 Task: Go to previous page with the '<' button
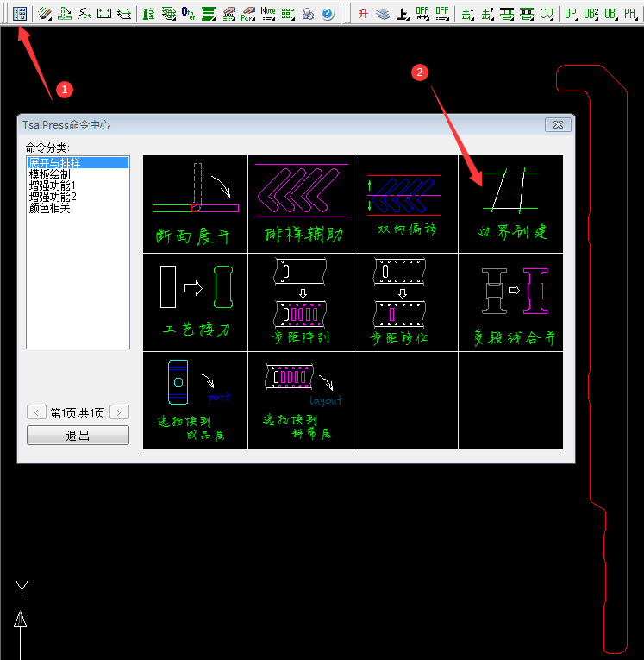pyautogui.click(x=36, y=412)
